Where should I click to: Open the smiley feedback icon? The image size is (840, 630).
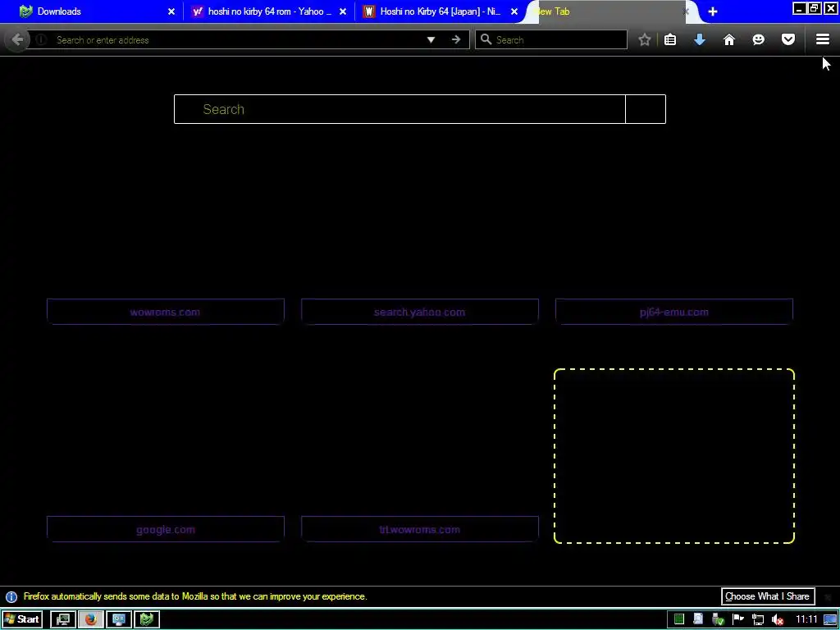[758, 39]
